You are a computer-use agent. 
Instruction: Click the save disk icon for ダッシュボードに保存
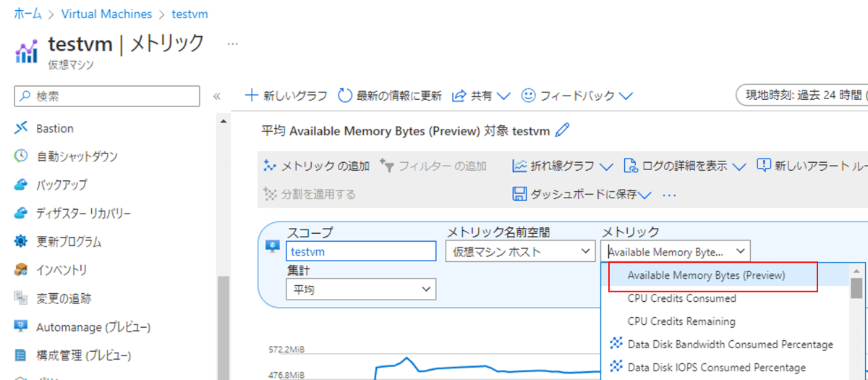pos(519,194)
